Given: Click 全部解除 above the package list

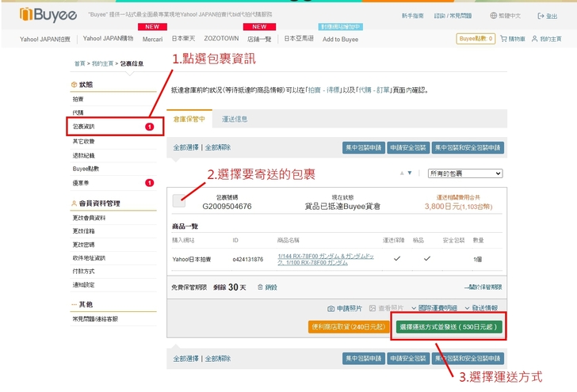Looking at the screenshot, I should coord(218,147).
